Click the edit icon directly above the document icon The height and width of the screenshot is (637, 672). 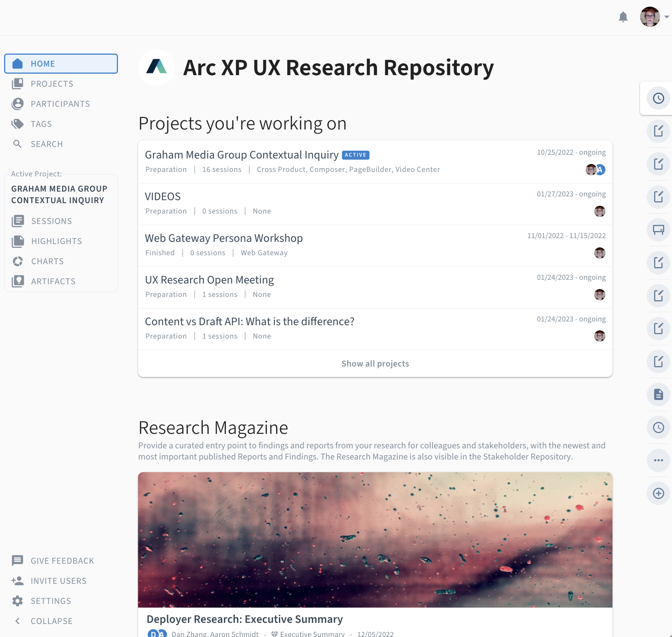[659, 361]
